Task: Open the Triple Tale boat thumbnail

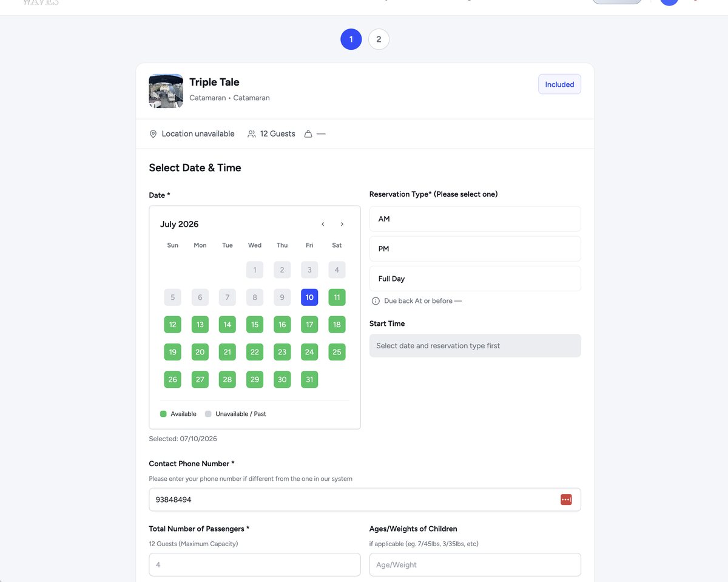Action: point(166,91)
